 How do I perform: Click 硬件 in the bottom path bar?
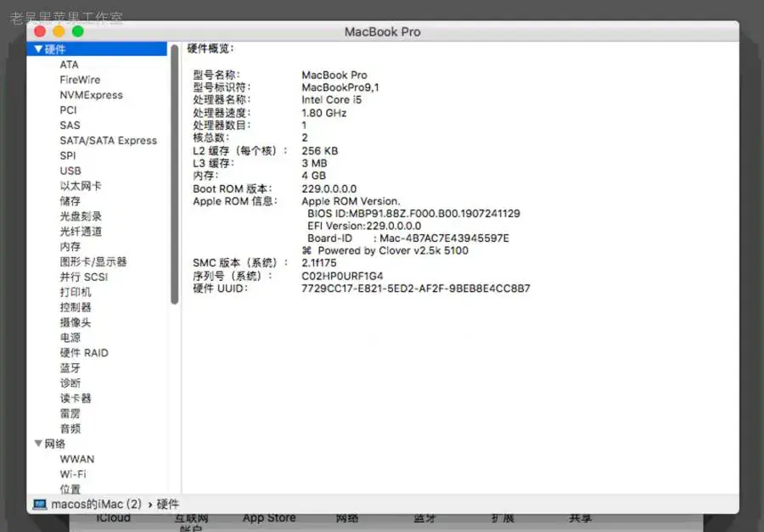167,504
